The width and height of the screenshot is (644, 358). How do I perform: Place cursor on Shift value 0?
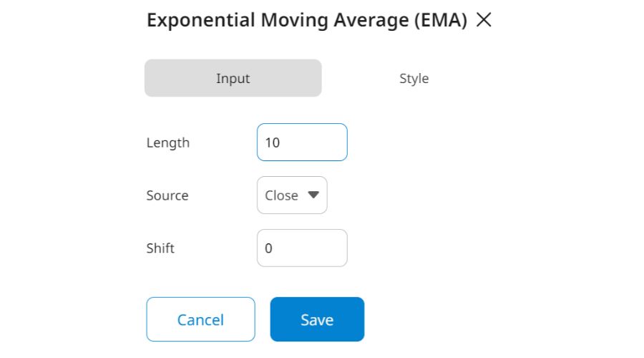[268, 248]
